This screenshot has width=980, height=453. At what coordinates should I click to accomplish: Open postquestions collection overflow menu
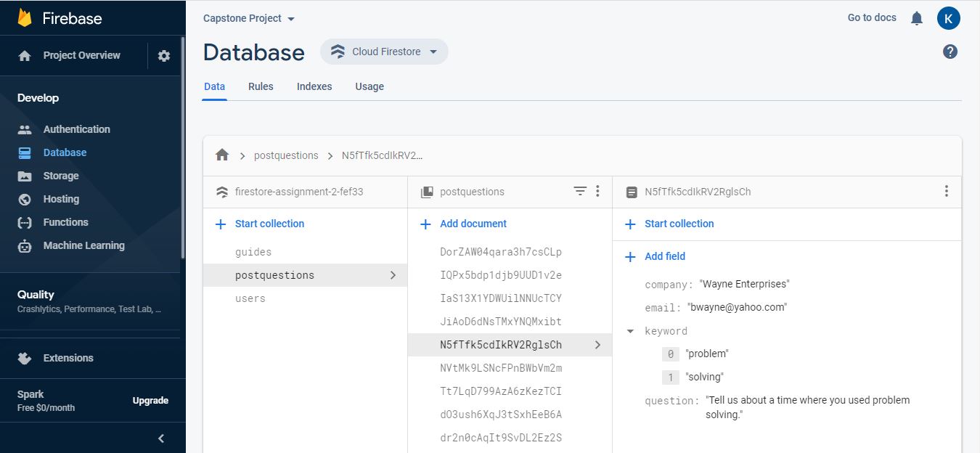(x=597, y=191)
